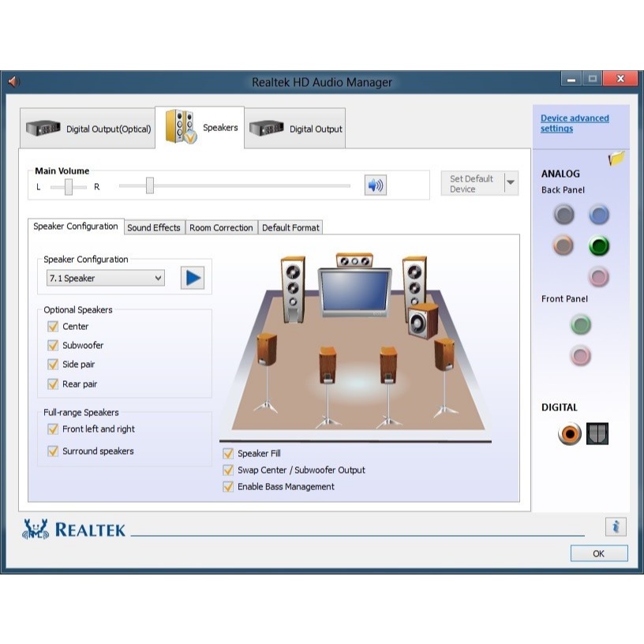Click the orange back panel jack

(563, 245)
